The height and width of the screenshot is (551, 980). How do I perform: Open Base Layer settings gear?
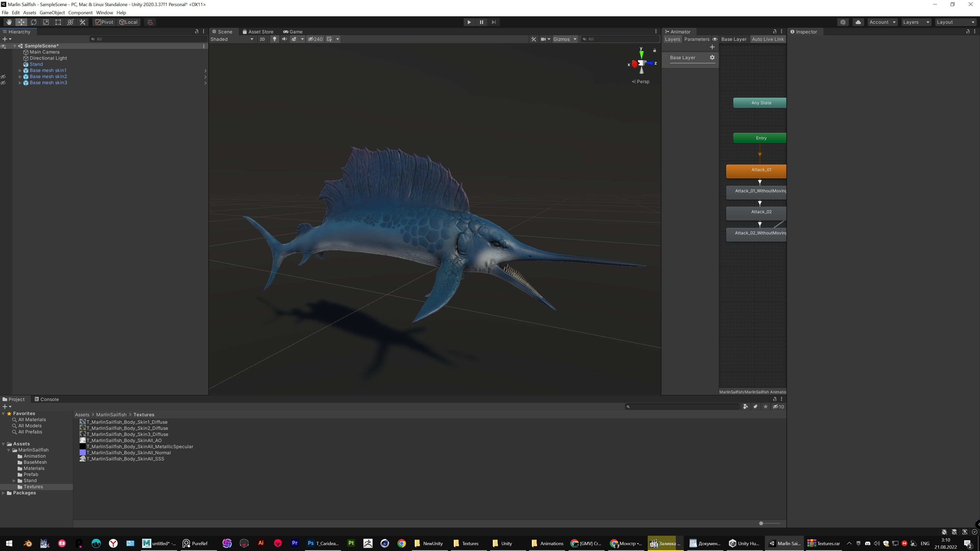coord(712,57)
